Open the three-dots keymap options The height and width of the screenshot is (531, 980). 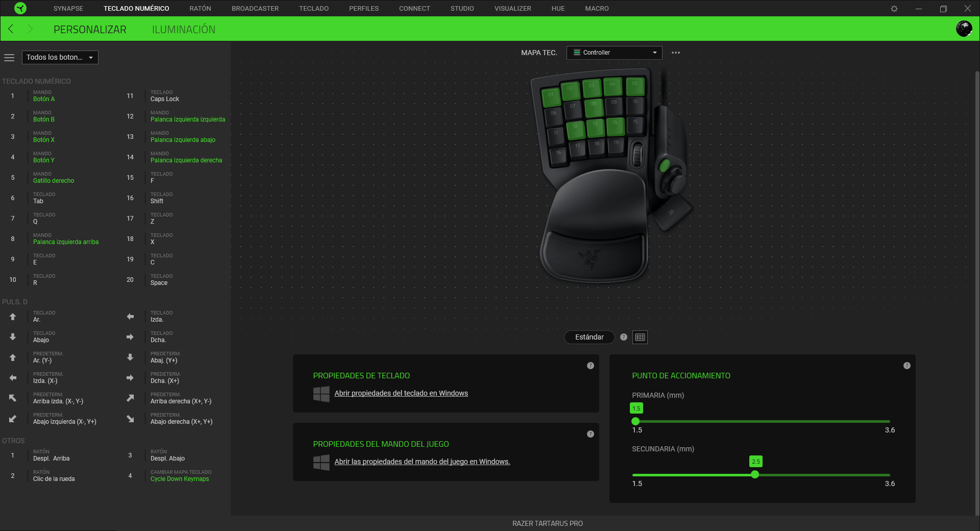tap(676, 53)
